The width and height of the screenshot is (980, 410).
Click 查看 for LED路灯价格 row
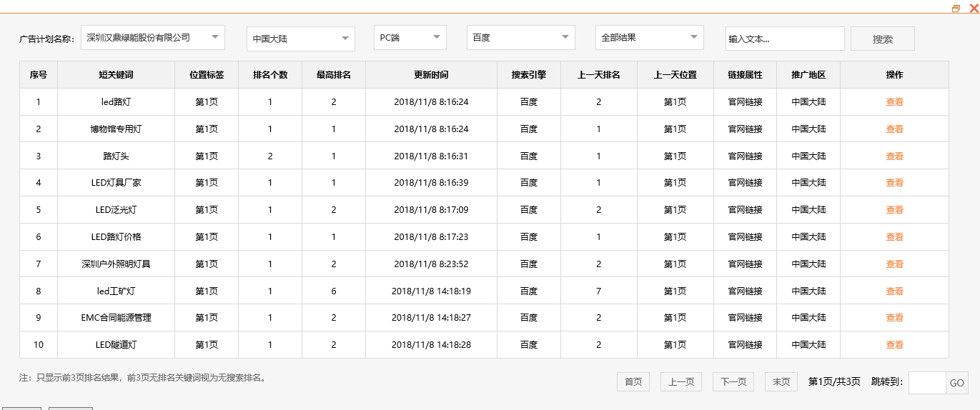point(894,237)
